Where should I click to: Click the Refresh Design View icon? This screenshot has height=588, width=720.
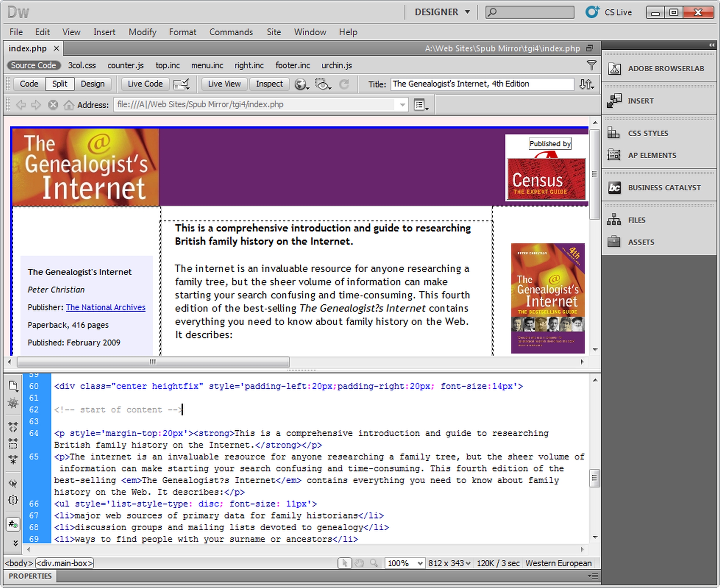(x=344, y=84)
